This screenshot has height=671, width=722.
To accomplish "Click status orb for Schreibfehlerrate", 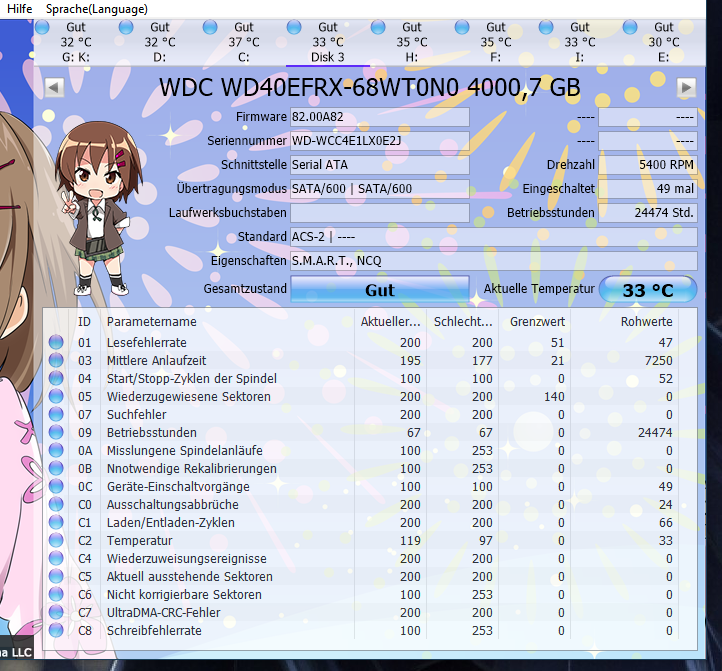I will 56,630.
